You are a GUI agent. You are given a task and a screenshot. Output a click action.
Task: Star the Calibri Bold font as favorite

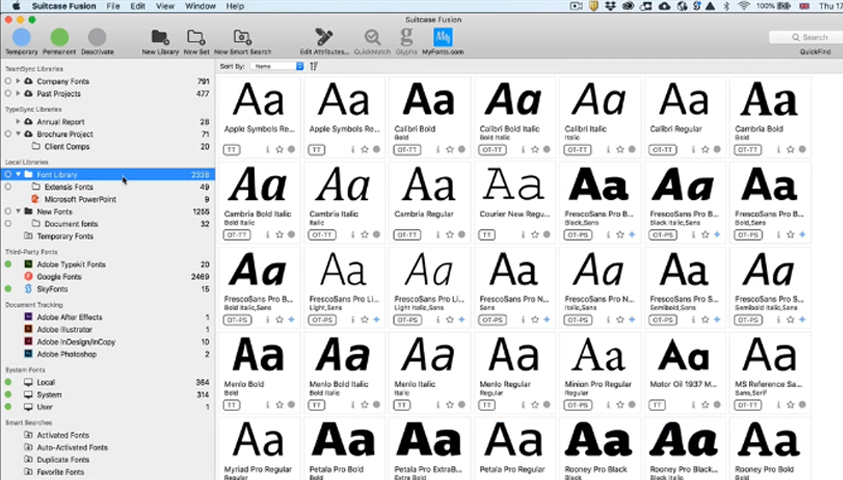tap(450, 149)
